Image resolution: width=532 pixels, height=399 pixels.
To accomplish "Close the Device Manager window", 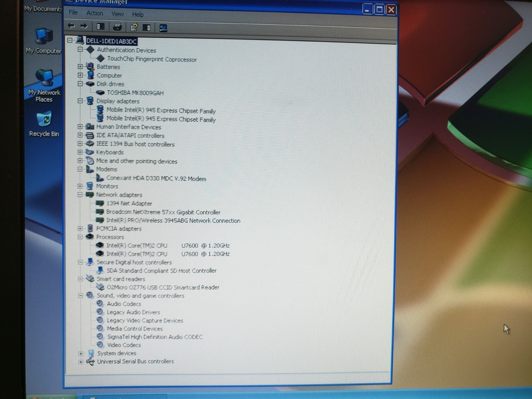I will tap(391, 10).
